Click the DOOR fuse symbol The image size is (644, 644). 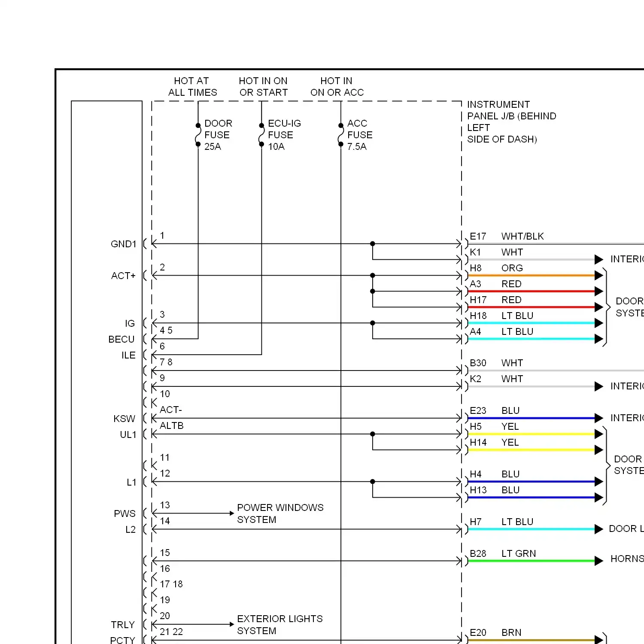pos(198,135)
